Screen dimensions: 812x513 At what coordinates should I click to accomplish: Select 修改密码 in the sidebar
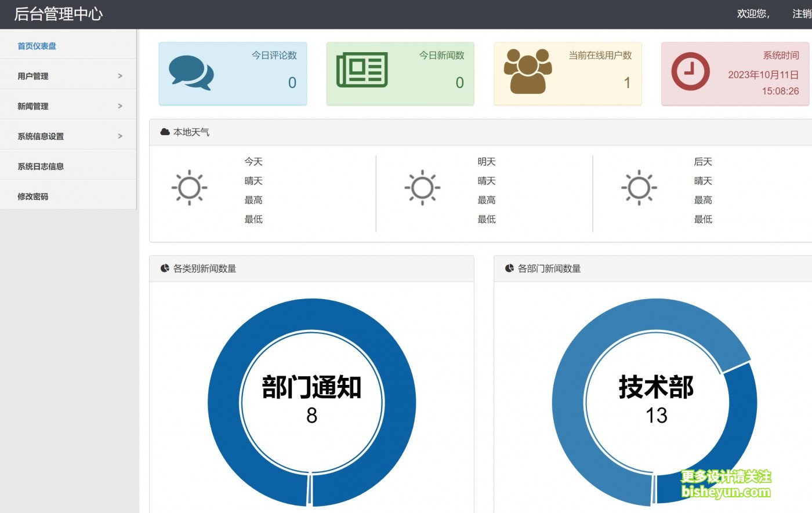[33, 196]
